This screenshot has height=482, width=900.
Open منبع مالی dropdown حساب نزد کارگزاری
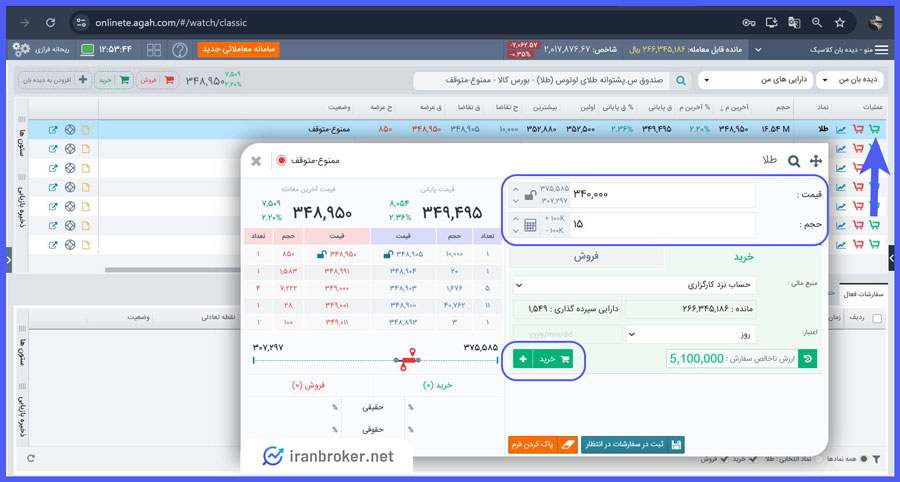[634, 285]
